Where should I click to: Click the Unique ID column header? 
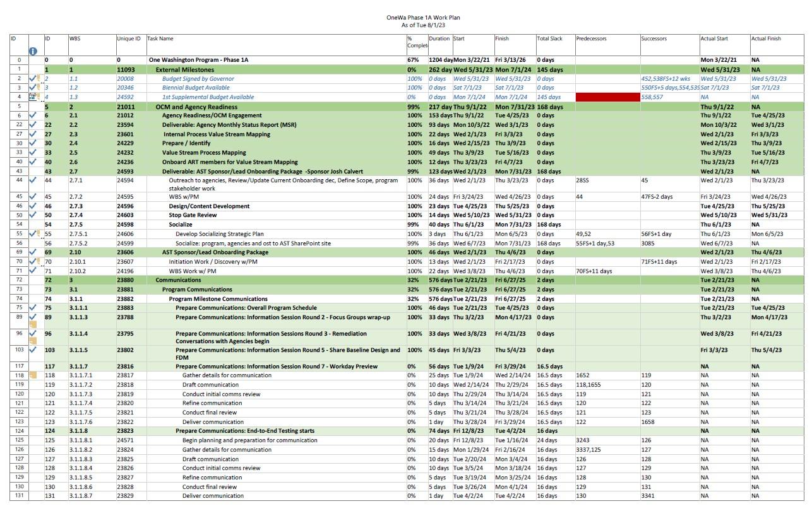pyautogui.click(x=129, y=38)
